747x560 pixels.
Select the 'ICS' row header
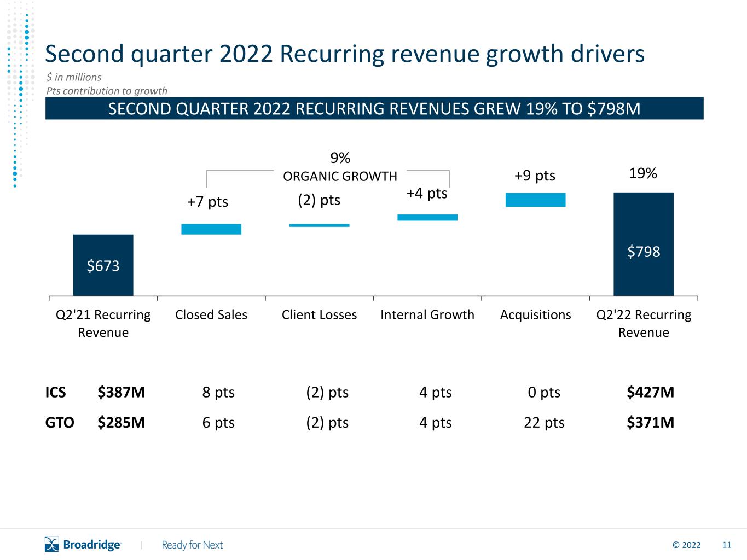[55, 392]
